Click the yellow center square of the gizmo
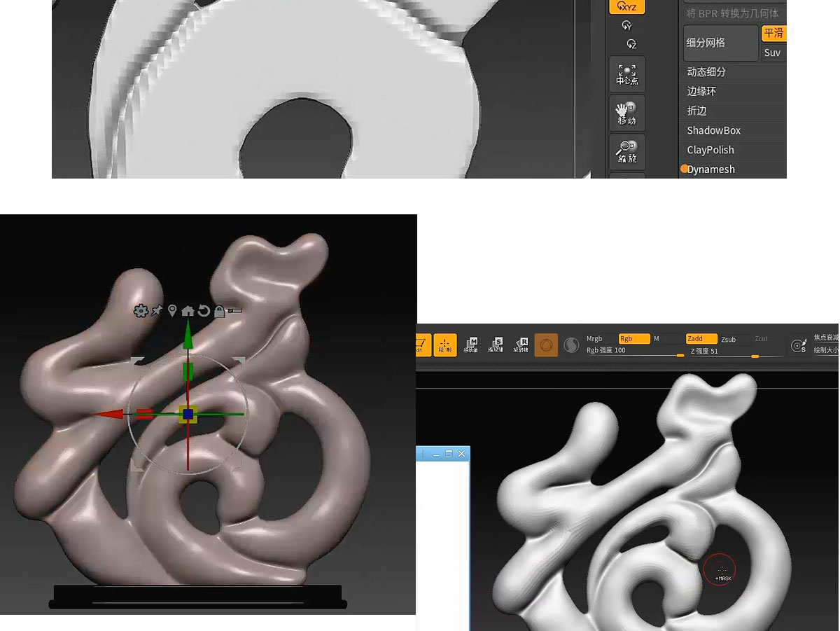Image resolution: width=840 pixels, height=631 pixels. pos(188,415)
